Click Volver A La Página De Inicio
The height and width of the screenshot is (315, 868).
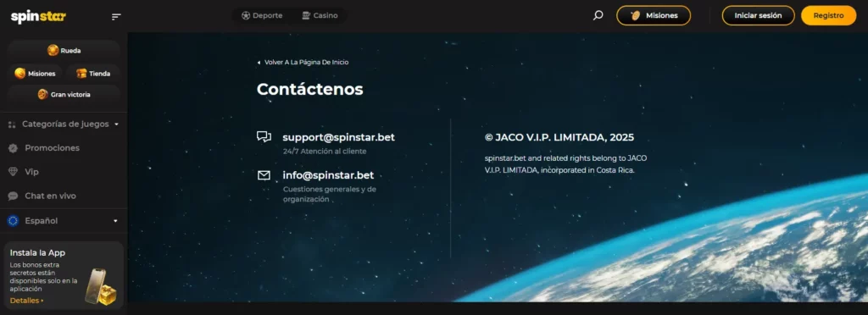click(x=303, y=63)
